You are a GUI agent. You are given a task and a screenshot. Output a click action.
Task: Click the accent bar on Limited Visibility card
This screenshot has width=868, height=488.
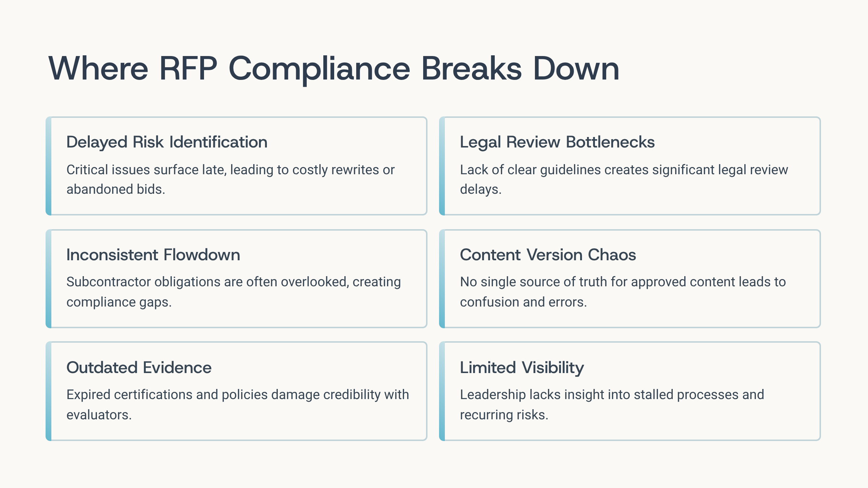coord(442,391)
